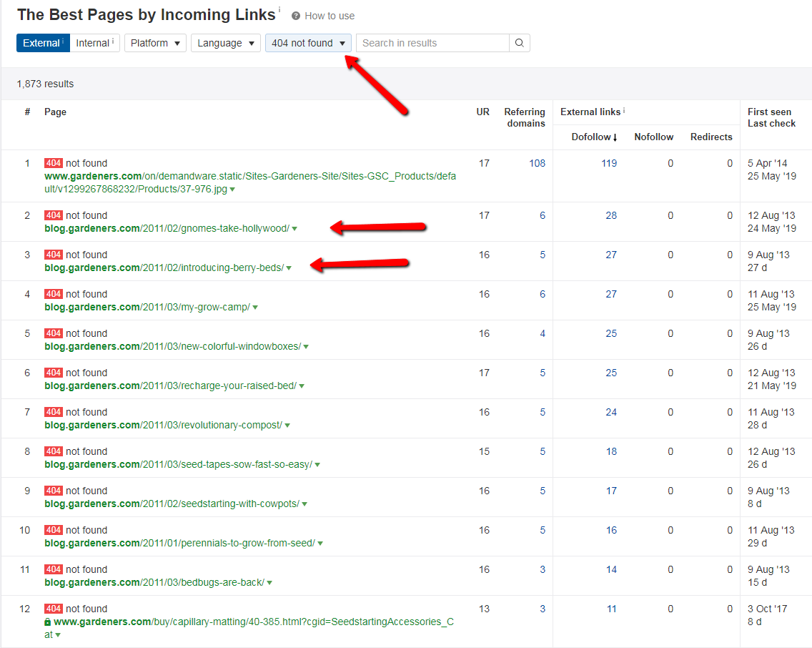Expand the bedbugs-are-back URL caret

click(269, 583)
